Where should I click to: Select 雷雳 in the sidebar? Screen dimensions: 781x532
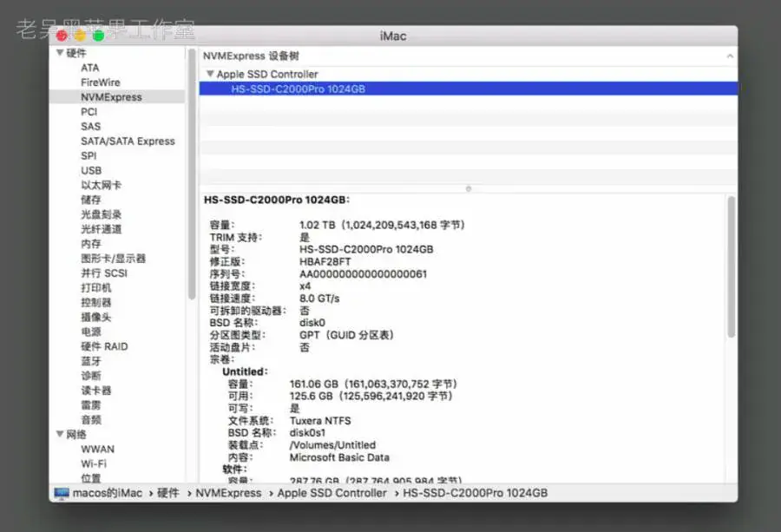(90, 405)
